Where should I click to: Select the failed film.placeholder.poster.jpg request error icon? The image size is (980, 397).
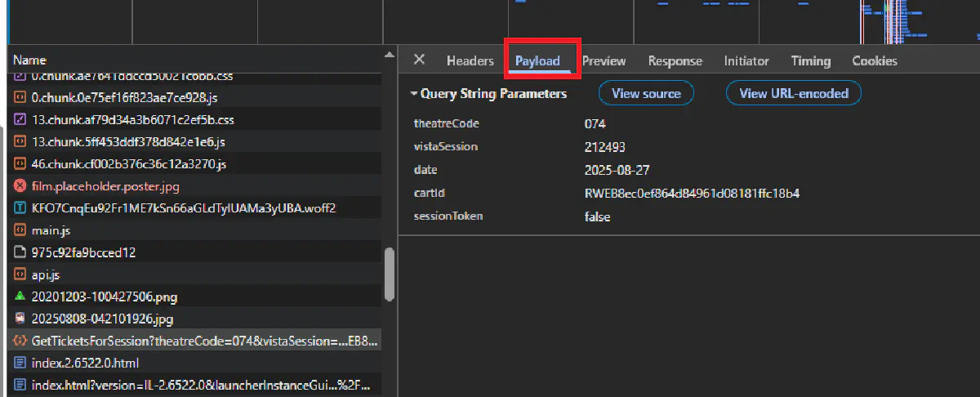point(20,186)
